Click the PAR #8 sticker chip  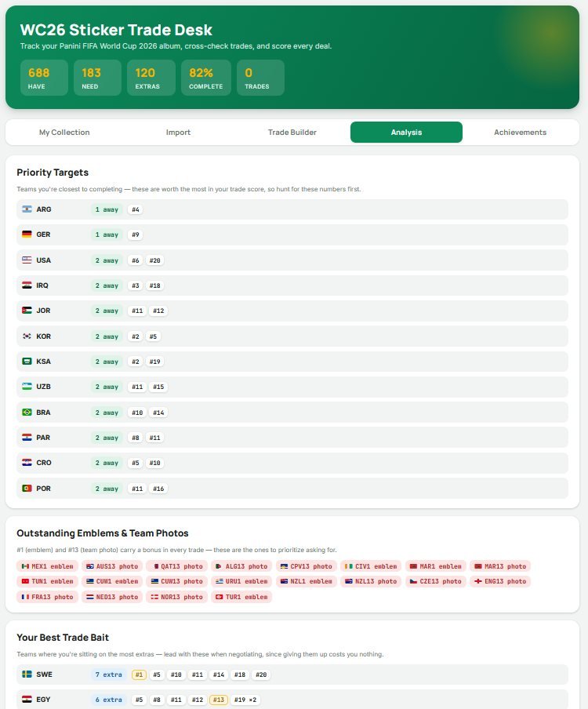tap(136, 438)
